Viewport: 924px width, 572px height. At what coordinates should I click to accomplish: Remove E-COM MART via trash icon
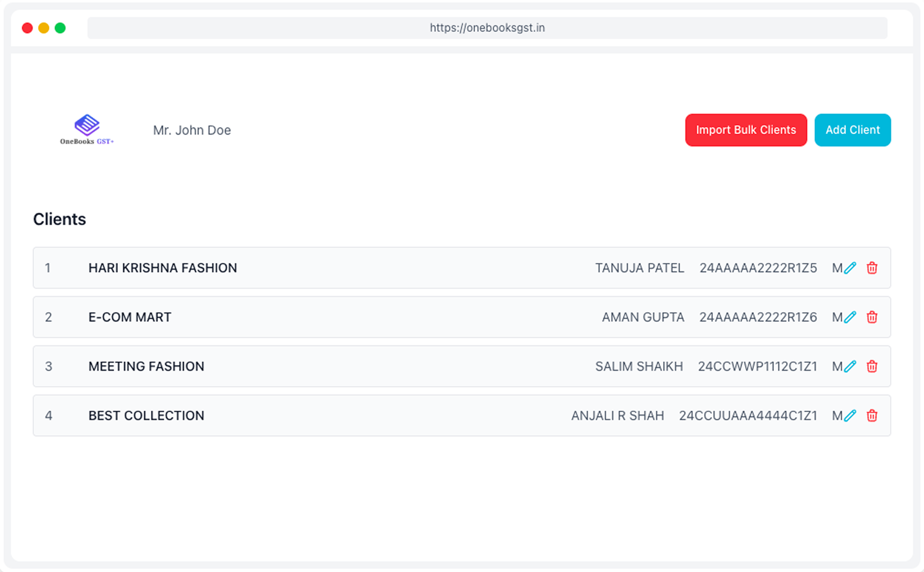pyautogui.click(x=872, y=317)
